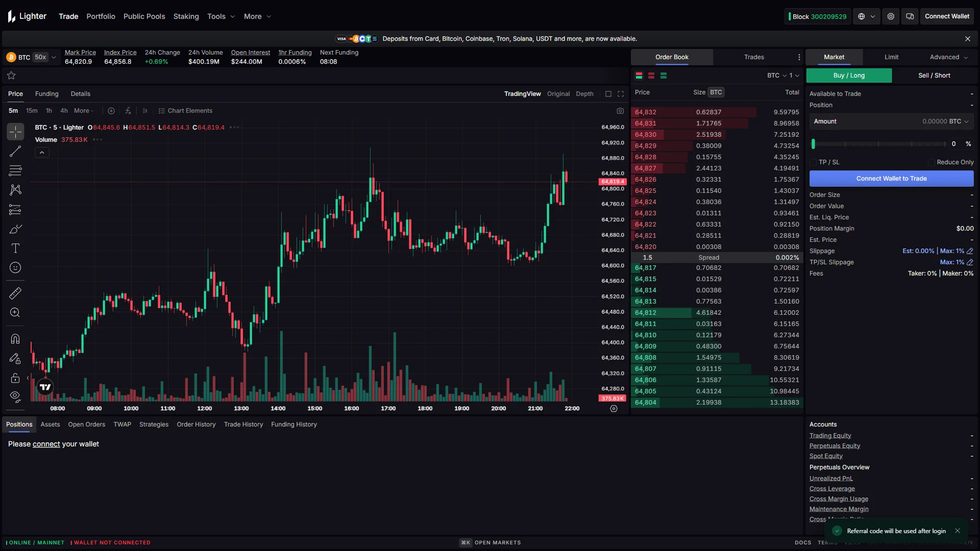This screenshot has height=551, width=980.
Task: Open the display layout icon in header
Action: click(x=910, y=16)
